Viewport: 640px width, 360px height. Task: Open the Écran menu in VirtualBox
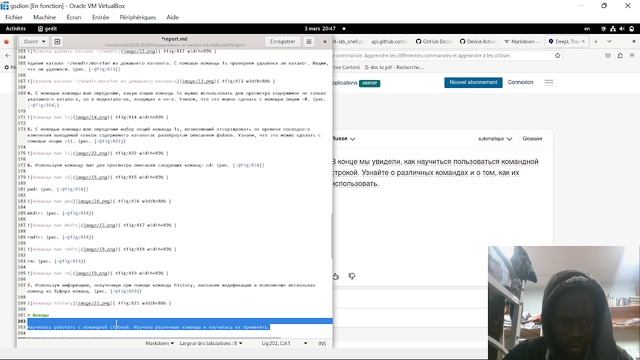point(74,17)
